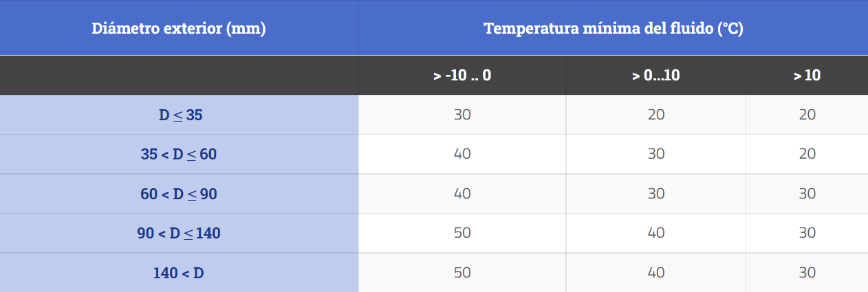The height and width of the screenshot is (292, 868).
Task: Select the "> 0...10" temperature subheader
Action: [655, 76]
